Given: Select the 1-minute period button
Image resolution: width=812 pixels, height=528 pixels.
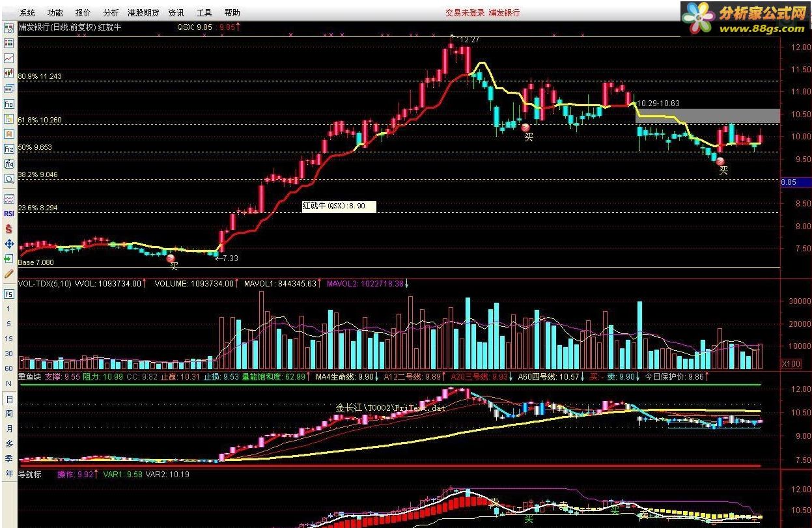Looking at the screenshot, I should click(9, 309).
